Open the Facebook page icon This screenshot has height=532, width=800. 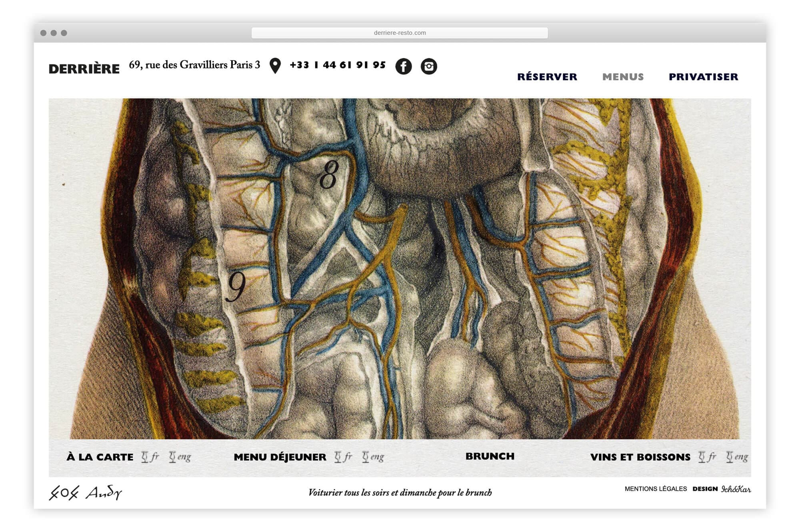(x=403, y=66)
